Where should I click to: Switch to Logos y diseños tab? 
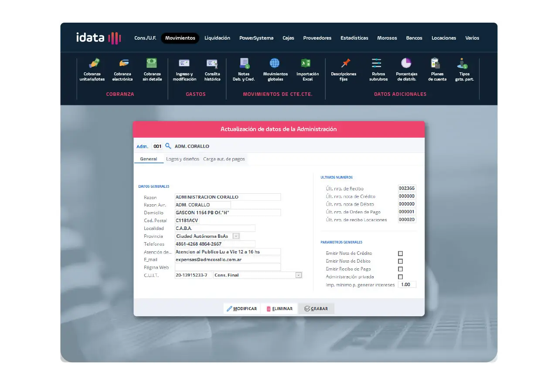183,159
